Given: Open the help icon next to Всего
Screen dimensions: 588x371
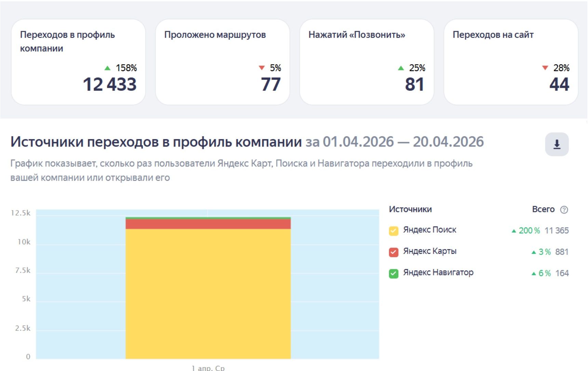Looking at the screenshot, I should point(564,210).
